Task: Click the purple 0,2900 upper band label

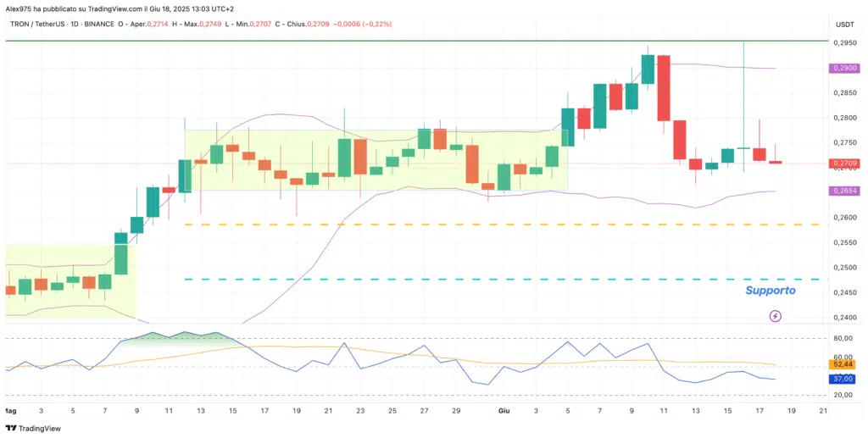Action: pos(844,69)
